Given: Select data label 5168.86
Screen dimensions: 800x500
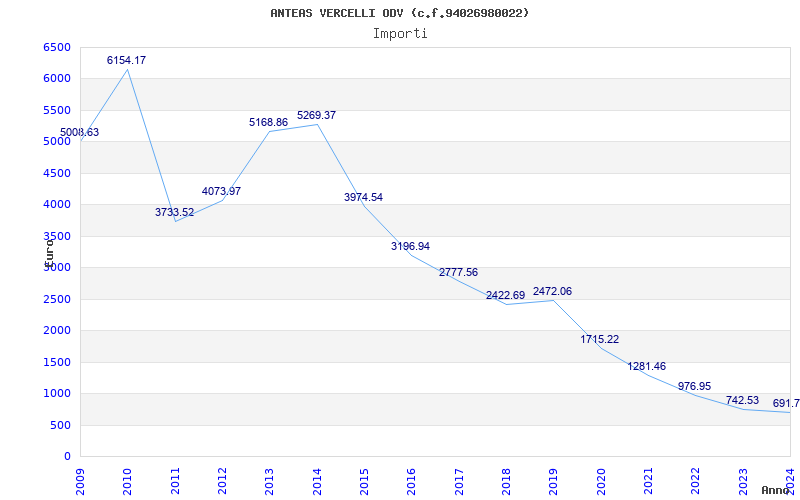Looking at the screenshot, I should 268,122.
